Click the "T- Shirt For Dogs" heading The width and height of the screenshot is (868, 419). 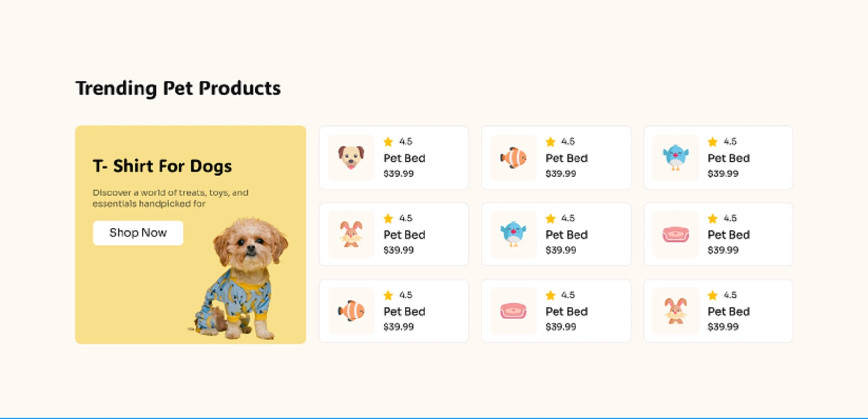(x=162, y=166)
